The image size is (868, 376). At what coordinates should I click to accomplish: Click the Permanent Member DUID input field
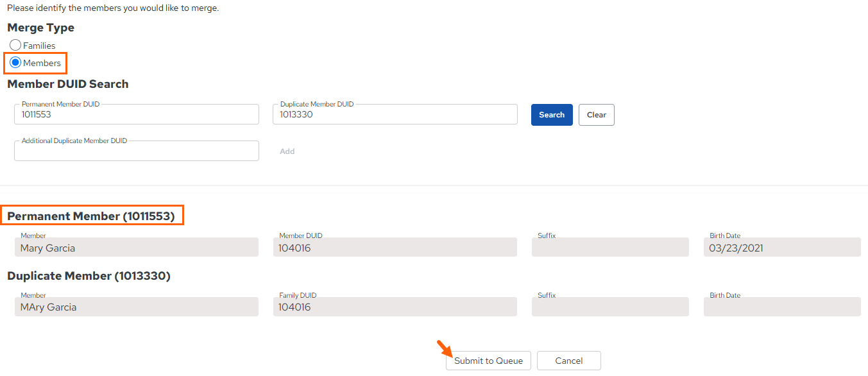point(137,114)
